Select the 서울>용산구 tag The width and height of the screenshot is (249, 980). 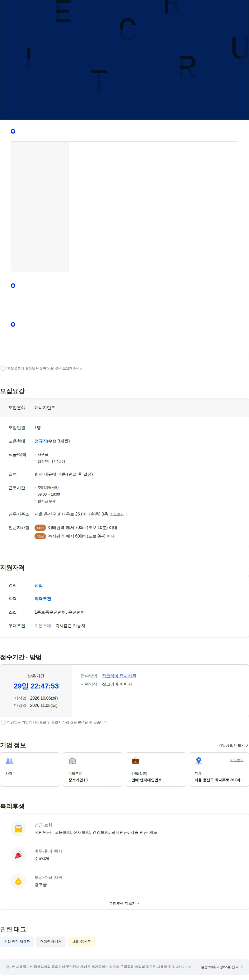(81, 941)
